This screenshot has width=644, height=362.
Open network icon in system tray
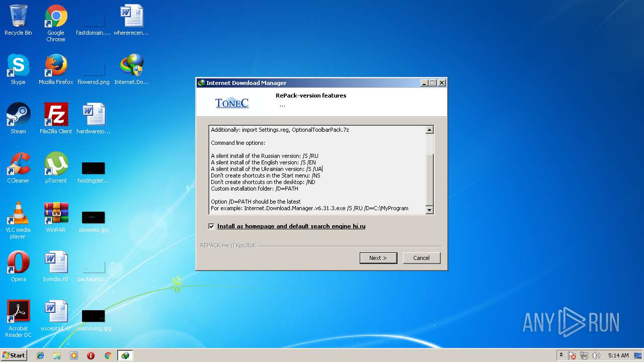(584, 355)
